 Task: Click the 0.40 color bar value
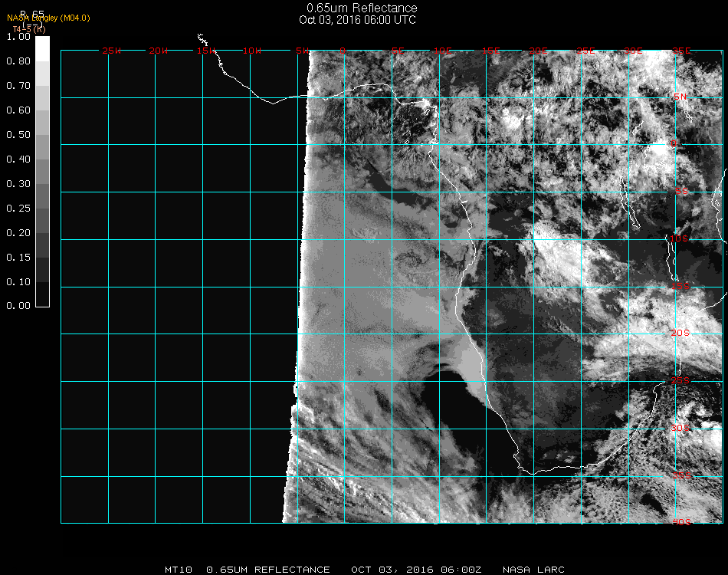tap(18, 159)
